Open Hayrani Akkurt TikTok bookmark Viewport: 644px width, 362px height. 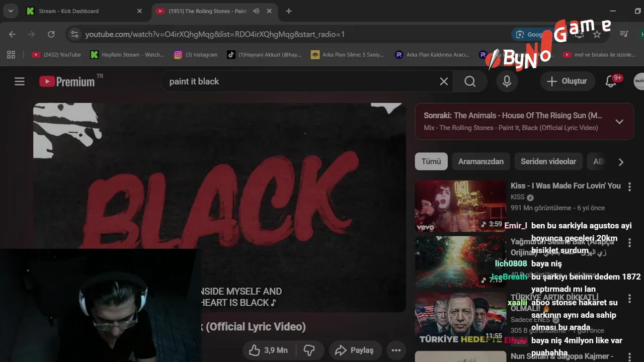(x=264, y=55)
